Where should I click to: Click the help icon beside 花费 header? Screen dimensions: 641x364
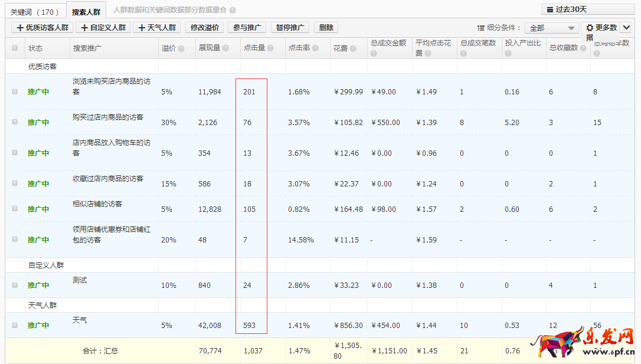click(354, 48)
